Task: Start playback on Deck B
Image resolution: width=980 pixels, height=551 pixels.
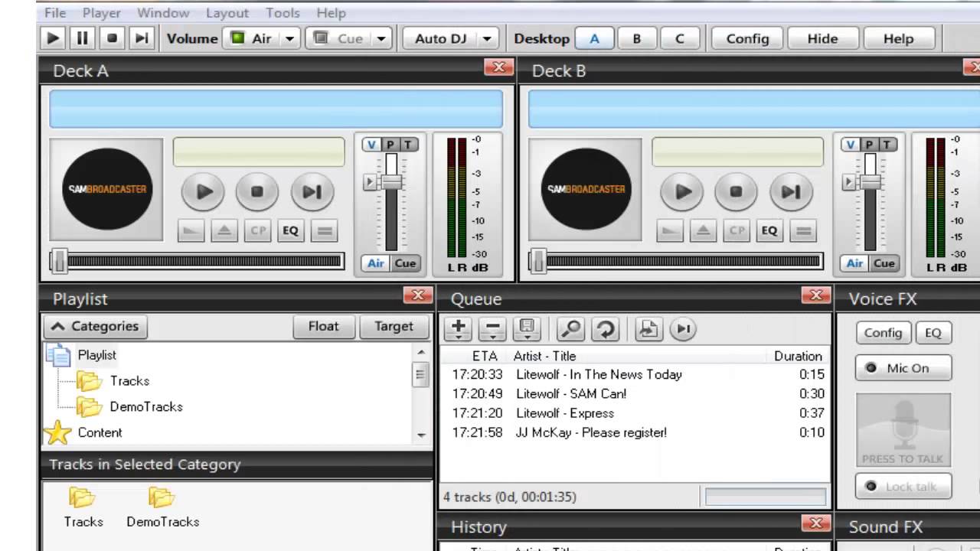Action: [x=682, y=191]
